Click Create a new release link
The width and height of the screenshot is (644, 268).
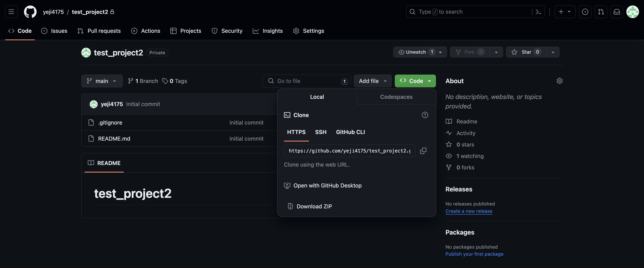coord(468,211)
